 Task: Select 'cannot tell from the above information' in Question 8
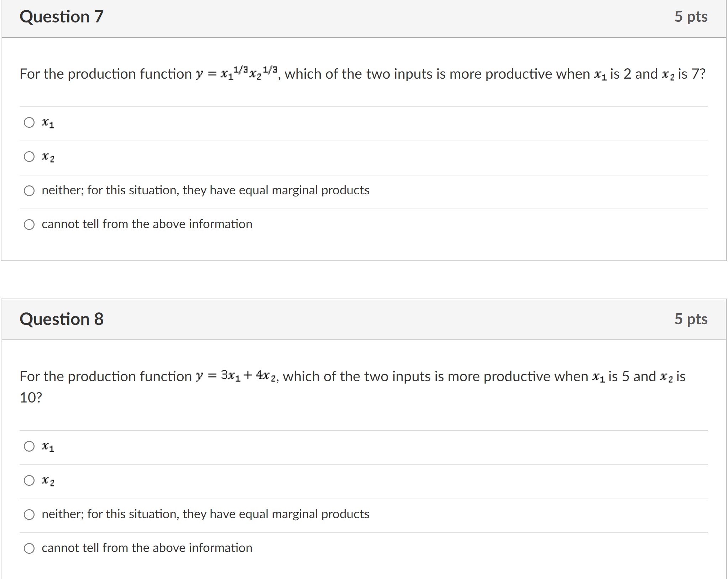[29, 548]
